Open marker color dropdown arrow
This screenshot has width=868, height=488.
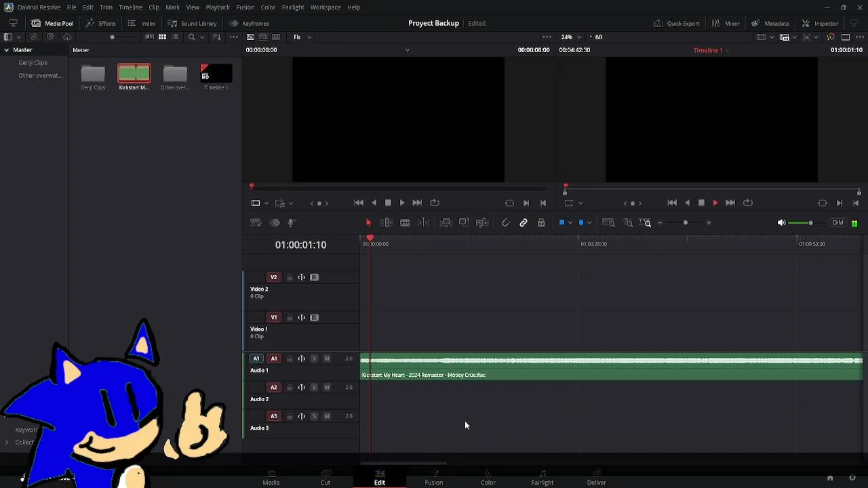tap(589, 223)
